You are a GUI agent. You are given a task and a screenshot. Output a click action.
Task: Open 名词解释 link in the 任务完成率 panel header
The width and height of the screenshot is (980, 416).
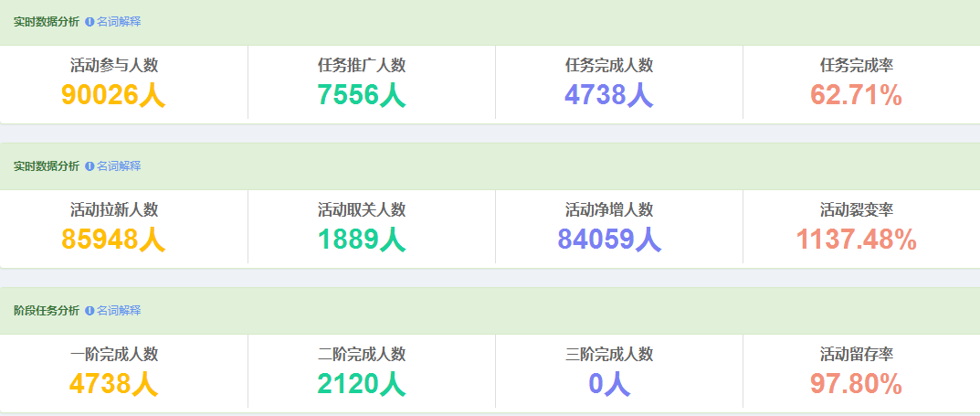[x=119, y=21]
